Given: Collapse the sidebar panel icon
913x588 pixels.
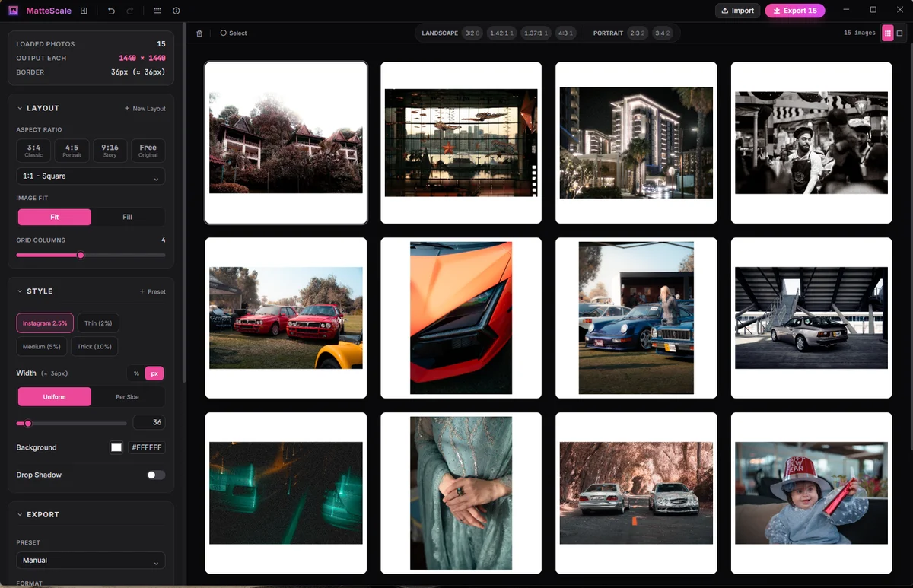Looking at the screenshot, I should (84, 11).
